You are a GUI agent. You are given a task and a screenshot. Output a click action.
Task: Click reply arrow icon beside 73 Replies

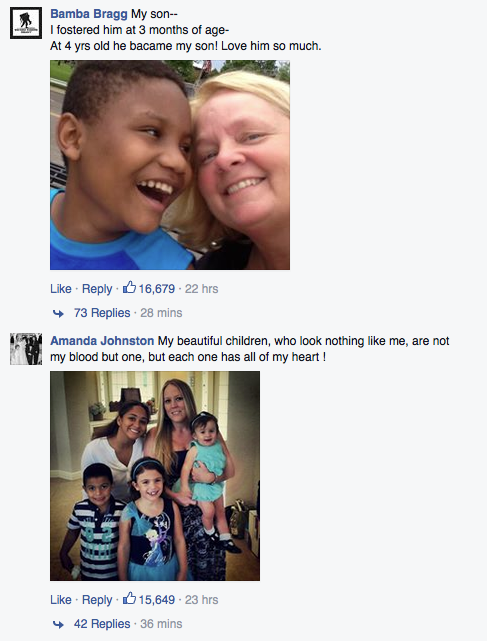[x=58, y=314]
